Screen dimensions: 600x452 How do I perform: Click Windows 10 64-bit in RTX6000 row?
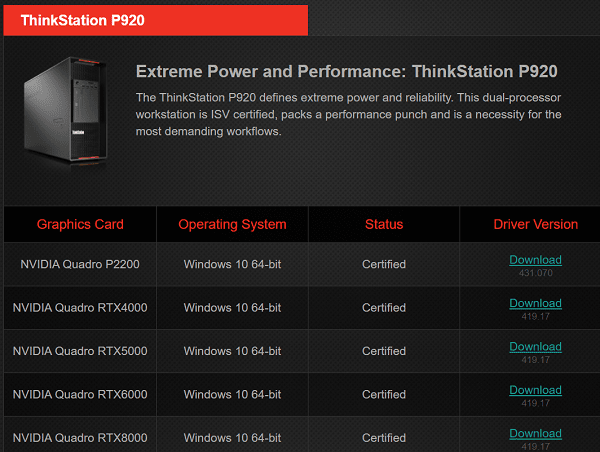[x=232, y=394]
